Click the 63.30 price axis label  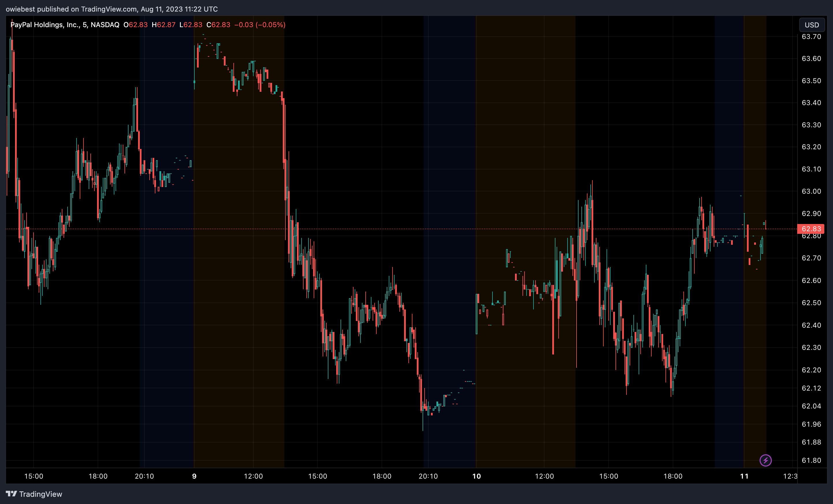tap(811, 125)
